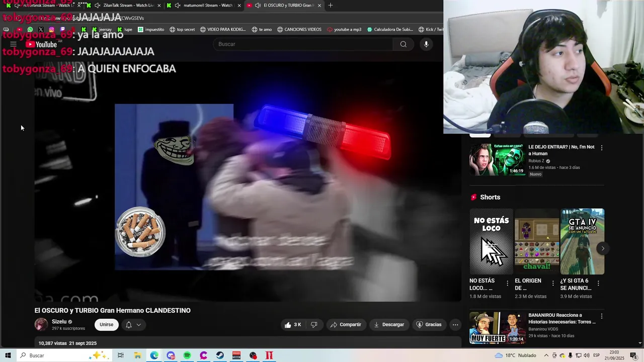Open the 'te amo' bookmark
This screenshot has width=644, height=362.
262,29
